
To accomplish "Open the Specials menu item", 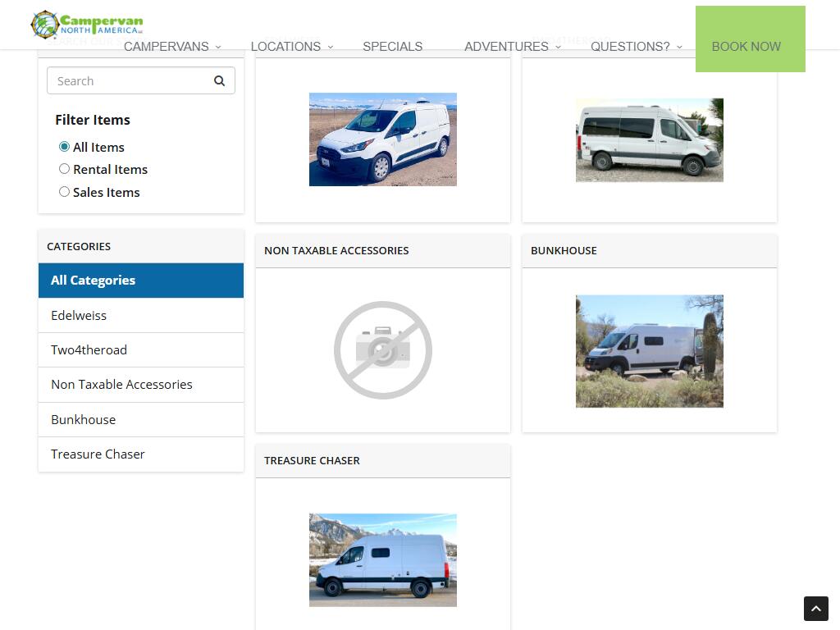I will click(392, 47).
